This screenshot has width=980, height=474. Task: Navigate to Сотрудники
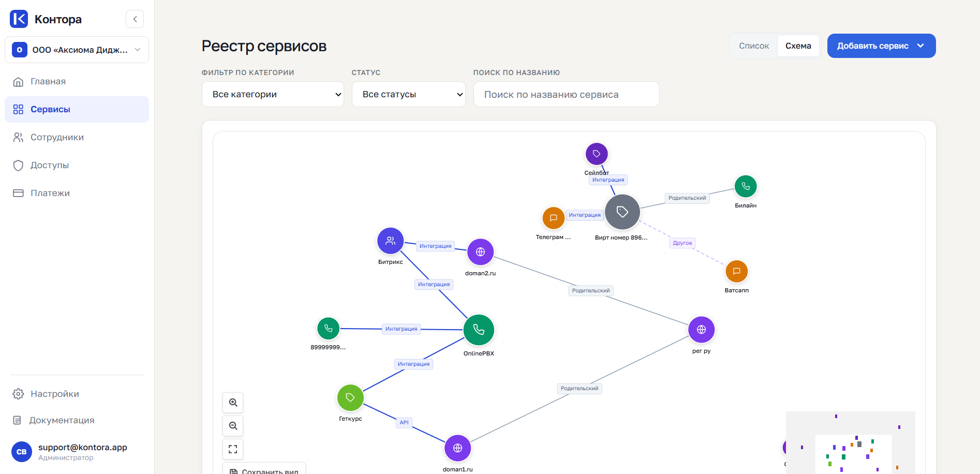[77, 137]
